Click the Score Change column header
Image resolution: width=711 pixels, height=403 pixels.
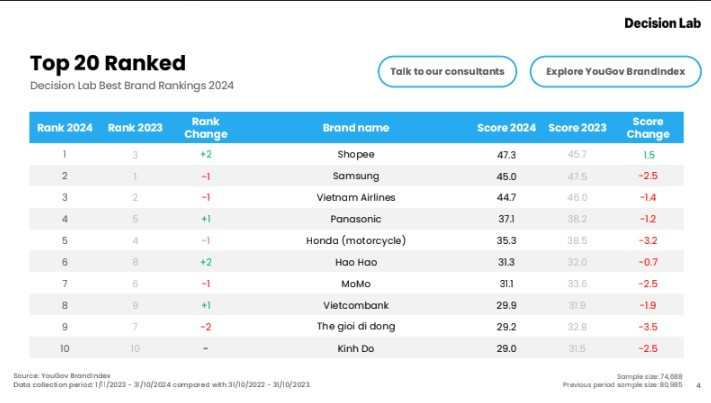[x=648, y=128]
